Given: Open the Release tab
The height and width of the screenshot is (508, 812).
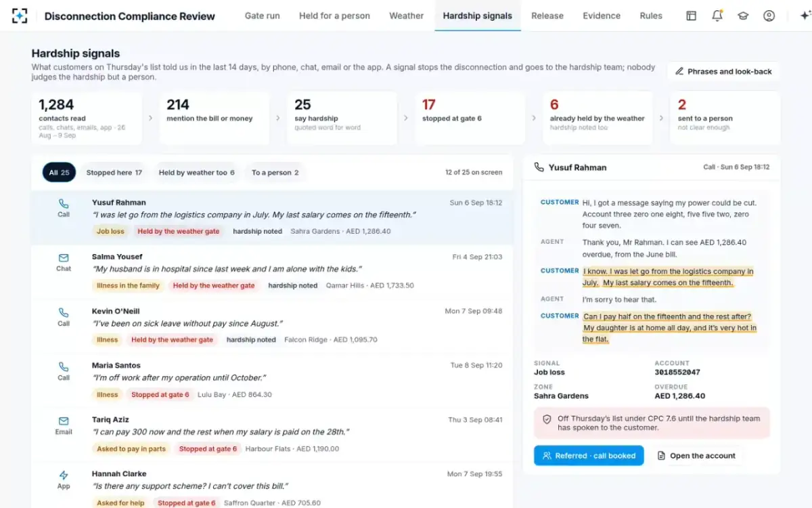Looking at the screenshot, I should pos(547,16).
